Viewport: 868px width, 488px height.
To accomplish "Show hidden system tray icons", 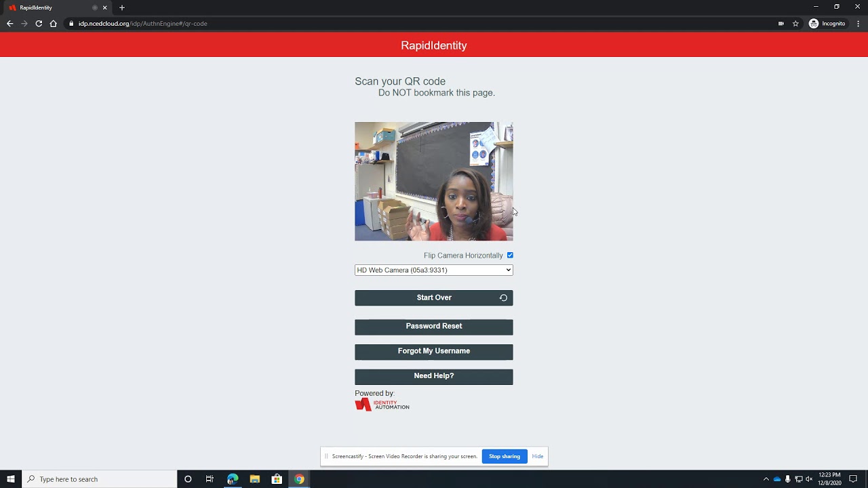I will tap(766, 479).
